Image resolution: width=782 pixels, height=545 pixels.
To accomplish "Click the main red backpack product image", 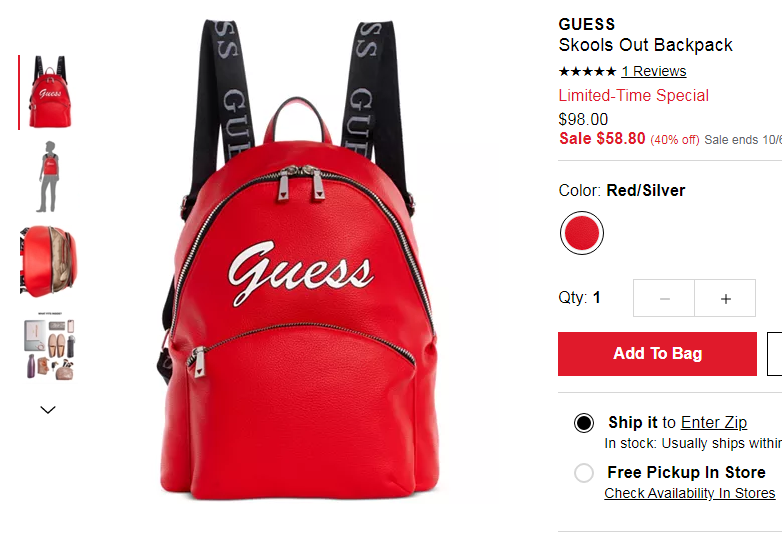I will [x=299, y=259].
